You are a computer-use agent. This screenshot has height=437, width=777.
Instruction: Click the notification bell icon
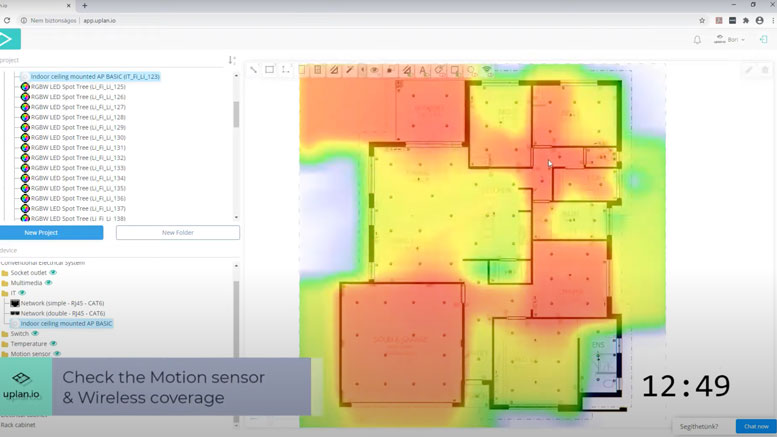pos(697,40)
